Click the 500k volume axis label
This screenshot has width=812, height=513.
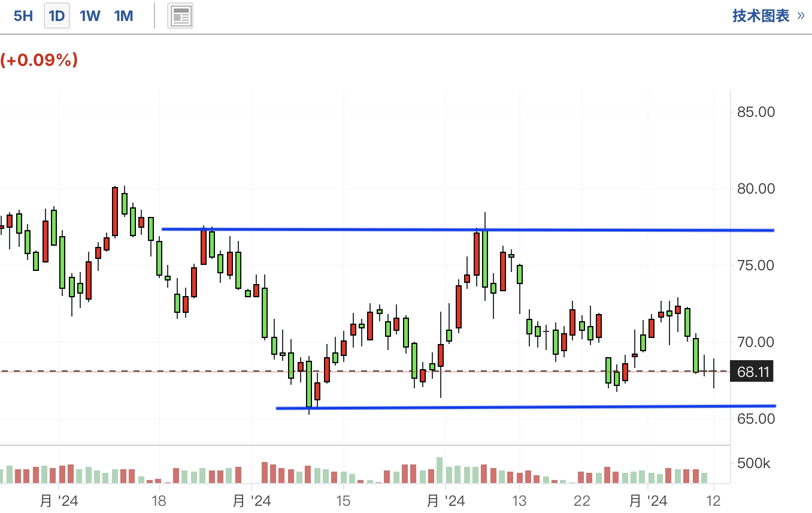pos(754,464)
